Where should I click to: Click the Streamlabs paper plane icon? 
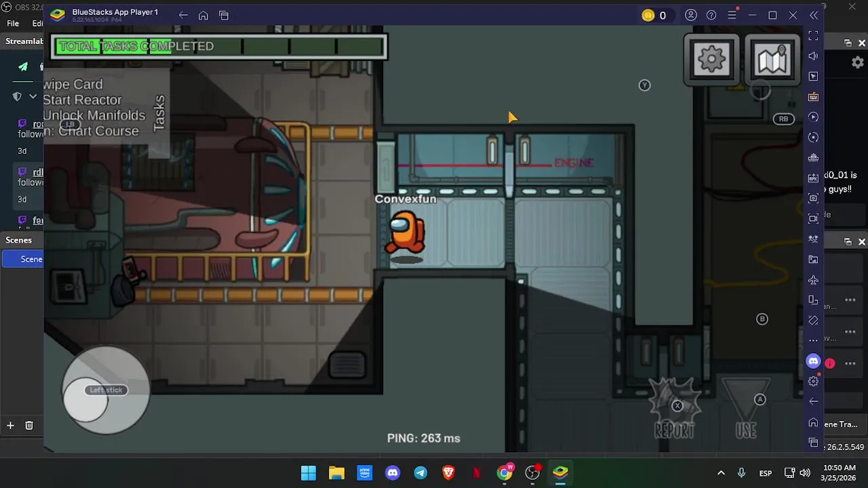click(x=23, y=66)
